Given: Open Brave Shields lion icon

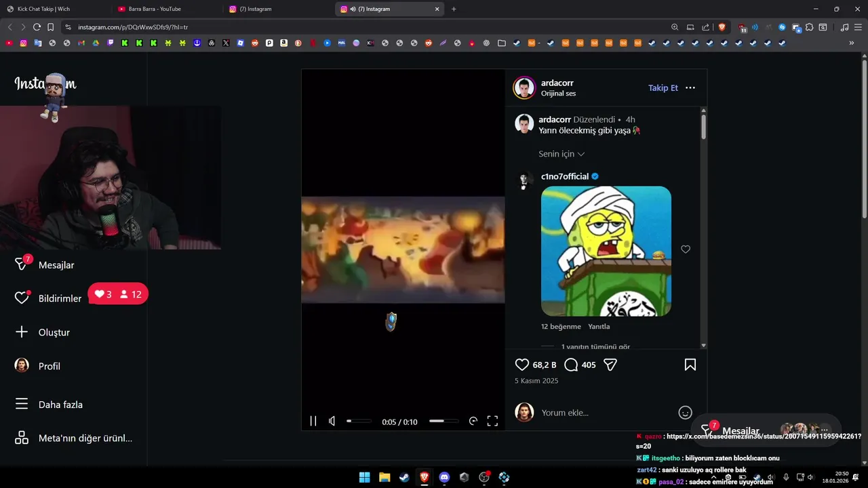Looking at the screenshot, I should coord(722,27).
